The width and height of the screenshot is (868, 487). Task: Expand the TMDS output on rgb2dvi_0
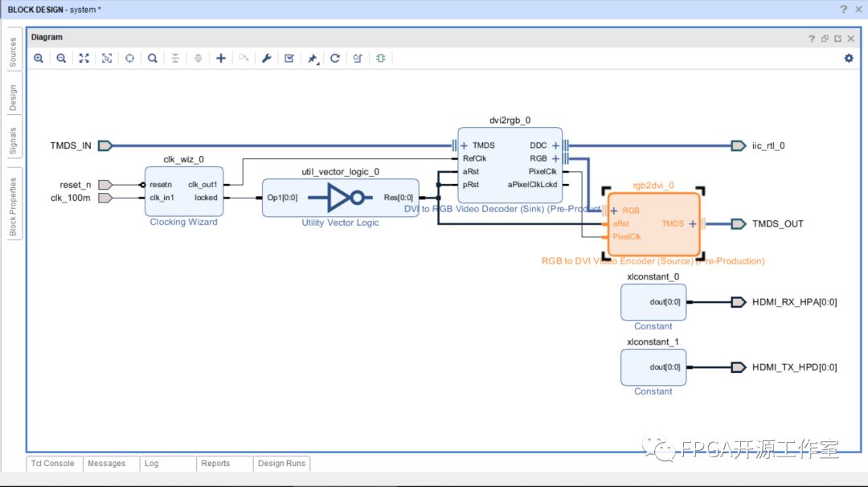(693, 223)
